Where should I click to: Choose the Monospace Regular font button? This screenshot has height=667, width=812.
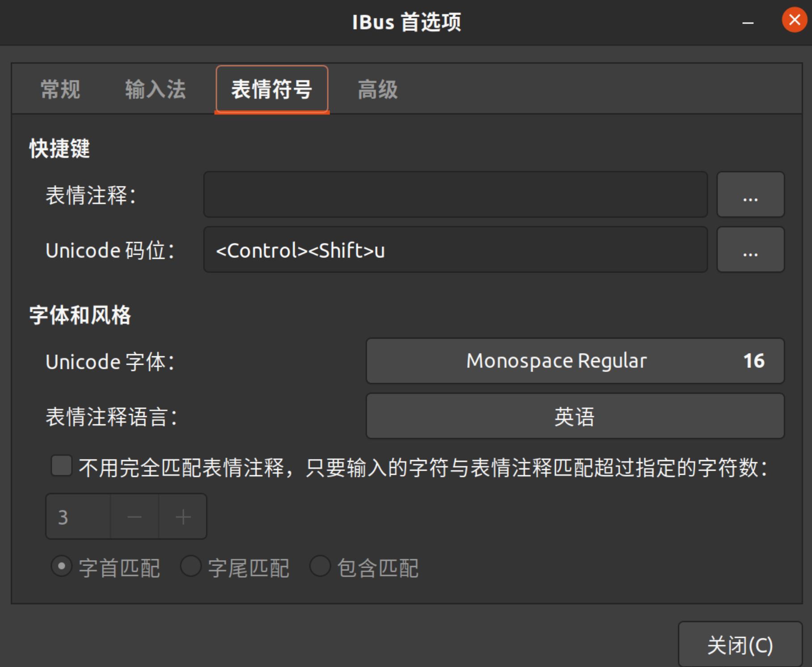(x=575, y=361)
